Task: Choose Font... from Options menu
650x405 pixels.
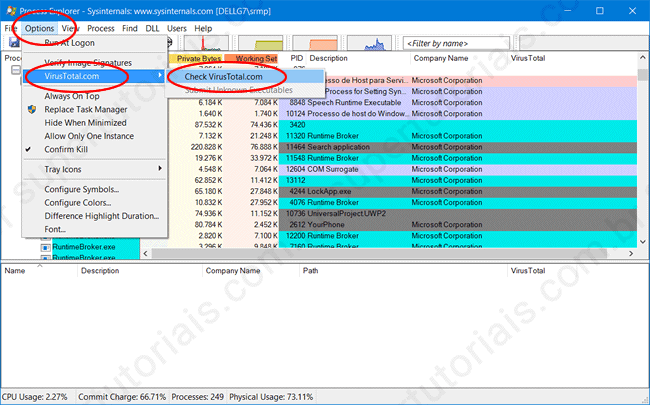Action: pyautogui.click(x=55, y=229)
